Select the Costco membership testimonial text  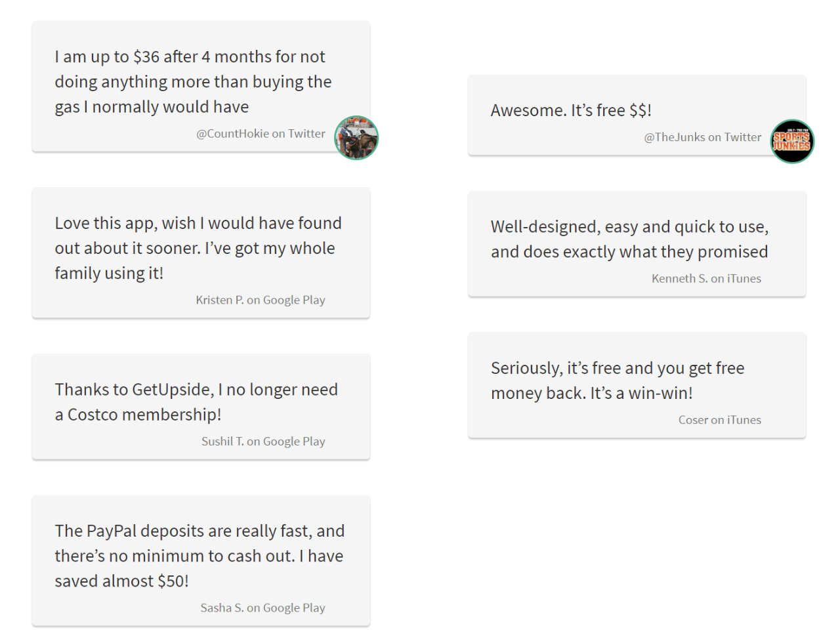pos(196,402)
